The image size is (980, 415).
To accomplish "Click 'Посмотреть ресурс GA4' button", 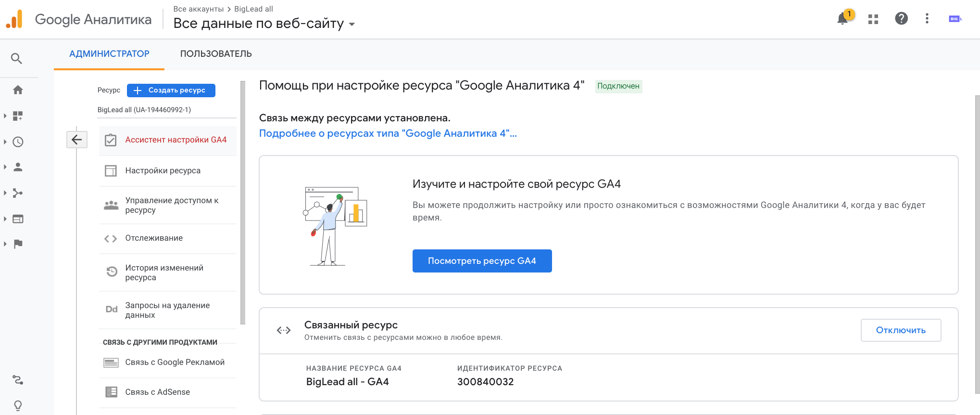I will pos(482,261).
